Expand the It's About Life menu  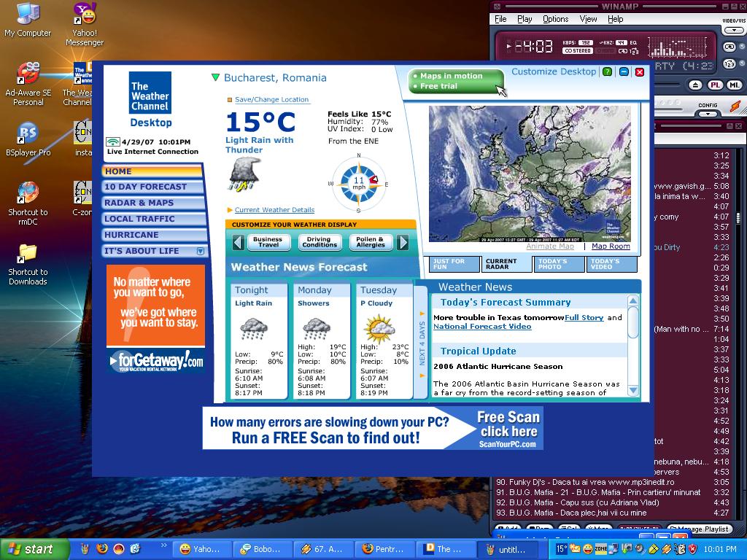pos(201,251)
